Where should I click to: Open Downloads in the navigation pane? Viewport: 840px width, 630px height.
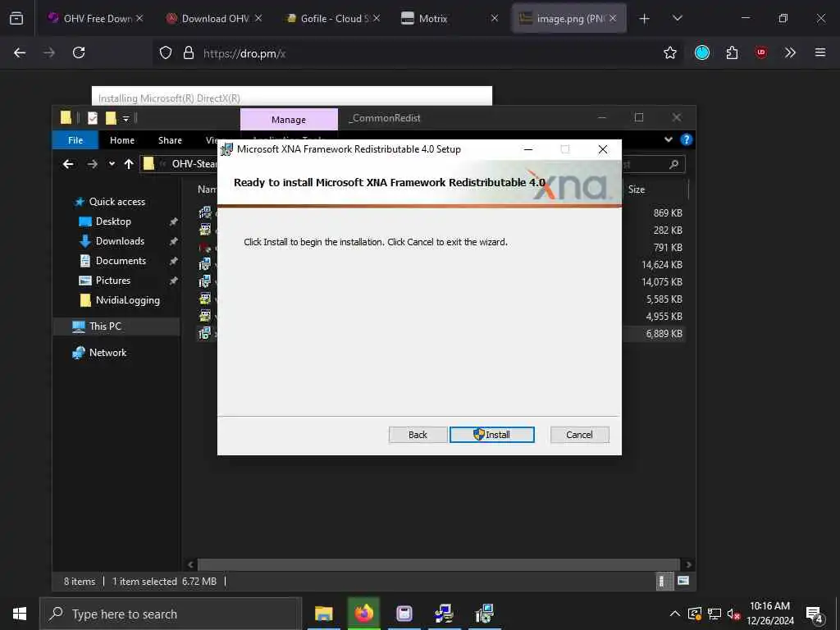click(x=120, y=241)
